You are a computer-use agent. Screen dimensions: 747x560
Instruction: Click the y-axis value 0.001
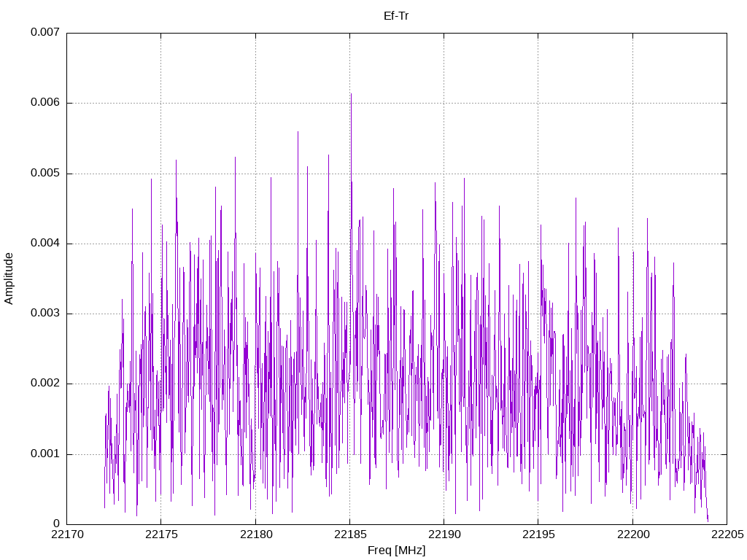pos(45,454)
